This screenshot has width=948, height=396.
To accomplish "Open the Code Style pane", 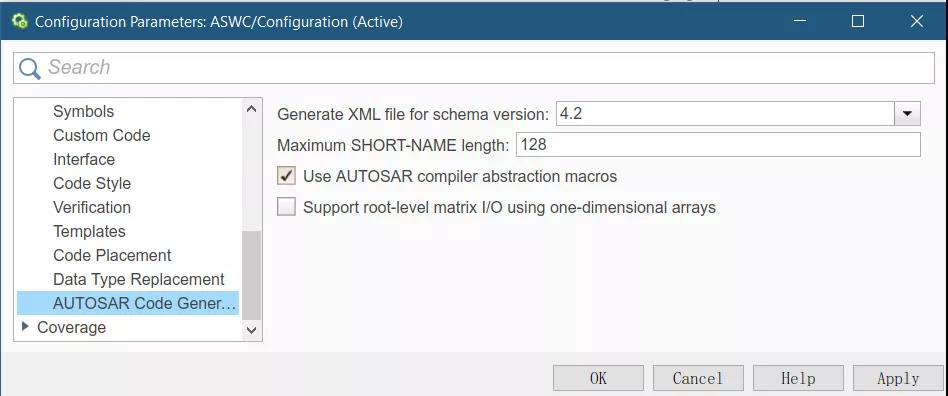I will 92,183.
